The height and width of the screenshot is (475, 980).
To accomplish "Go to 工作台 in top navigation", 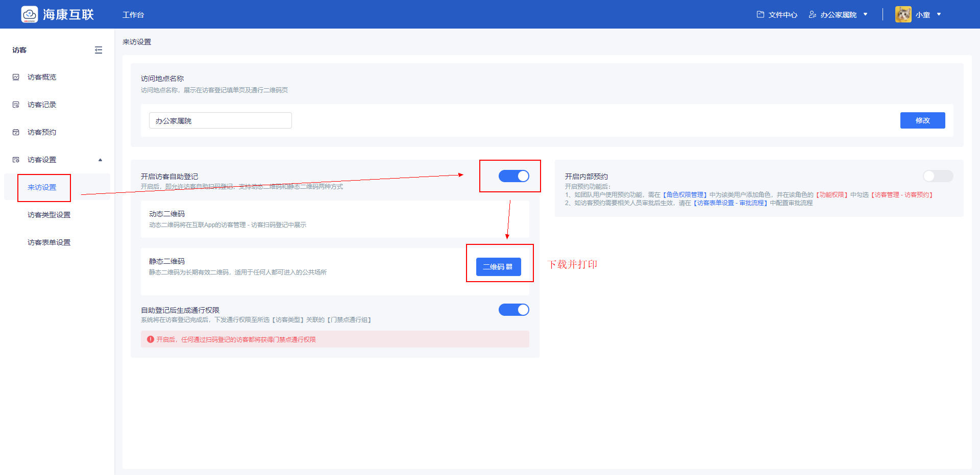I will coord(133,15).
